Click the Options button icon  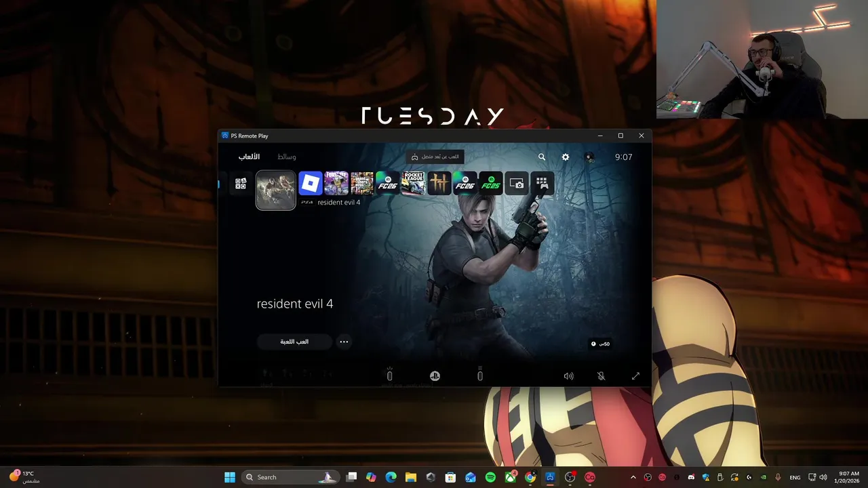pos(480,375)
